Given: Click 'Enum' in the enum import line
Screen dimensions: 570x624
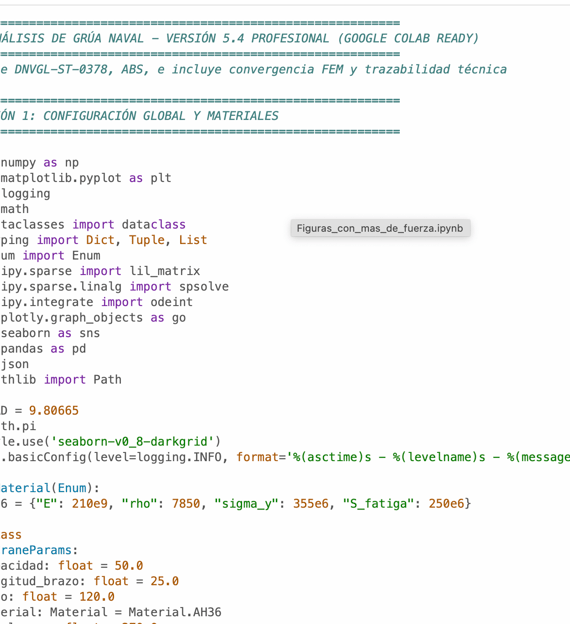Looking at the screenshot, I should tap(86, 255).
